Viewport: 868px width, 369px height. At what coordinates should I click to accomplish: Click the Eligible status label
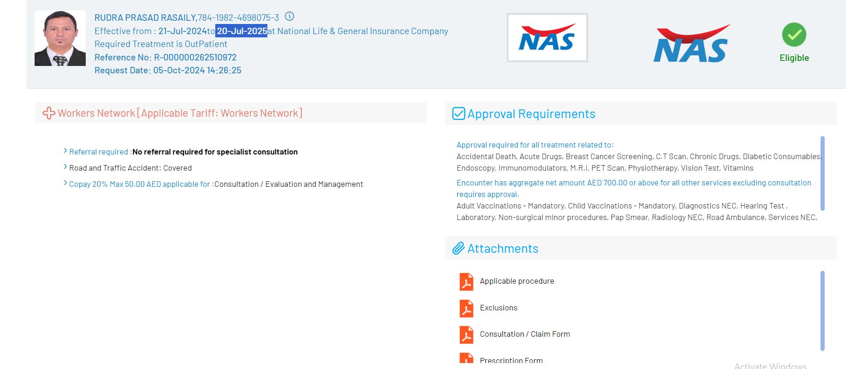click(x=794, y=58)
